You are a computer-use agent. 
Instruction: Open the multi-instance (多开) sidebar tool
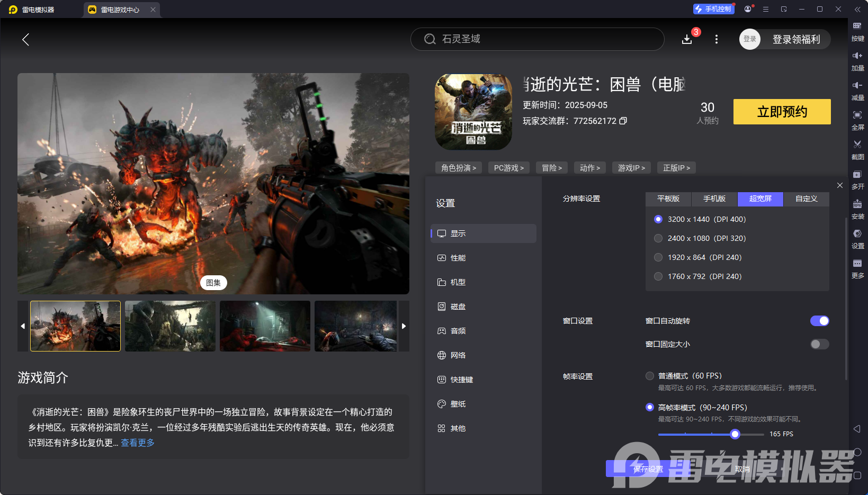[857, 175]
